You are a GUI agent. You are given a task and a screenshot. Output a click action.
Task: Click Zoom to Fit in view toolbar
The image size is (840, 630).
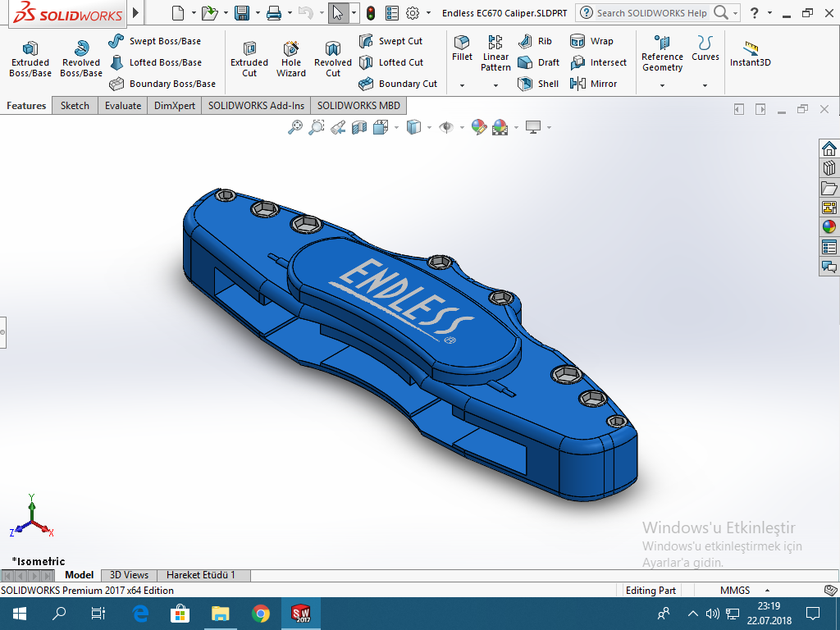pyautogui.click(x=295, y=127)
